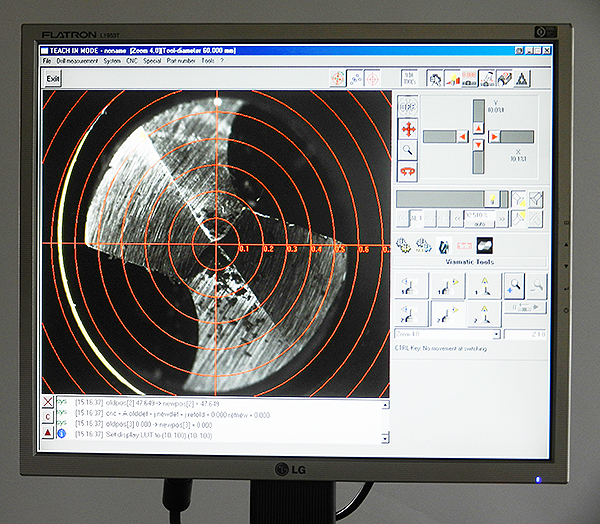Click the Exit button

(x=54, y=78)
